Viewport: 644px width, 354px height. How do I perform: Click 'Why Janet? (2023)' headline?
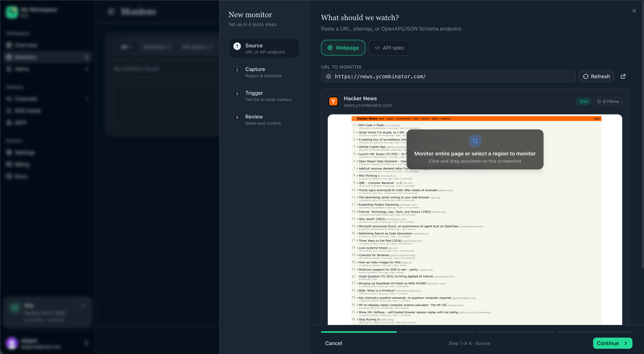[x=372, y=219]
